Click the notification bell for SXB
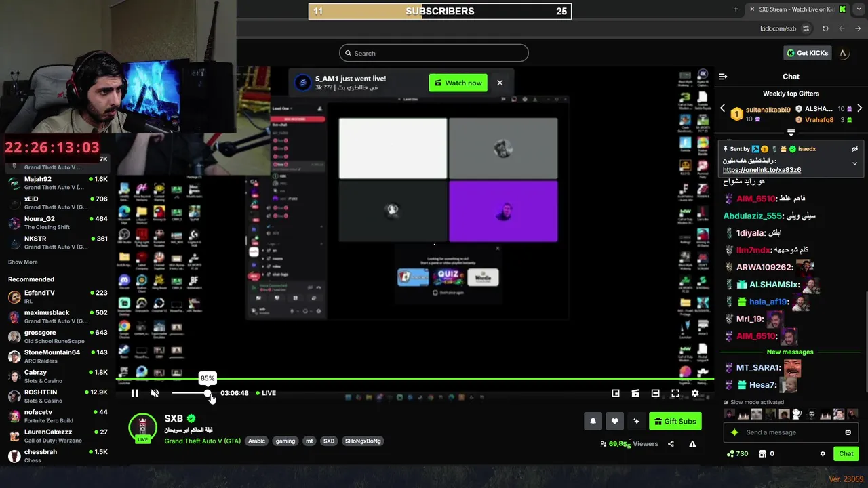 coord(593,421)
